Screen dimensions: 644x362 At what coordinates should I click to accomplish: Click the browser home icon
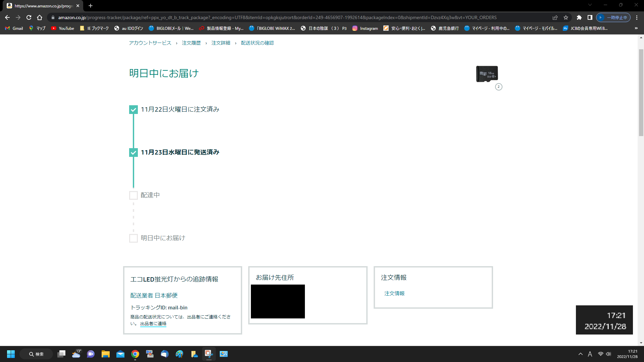(40, 17)
